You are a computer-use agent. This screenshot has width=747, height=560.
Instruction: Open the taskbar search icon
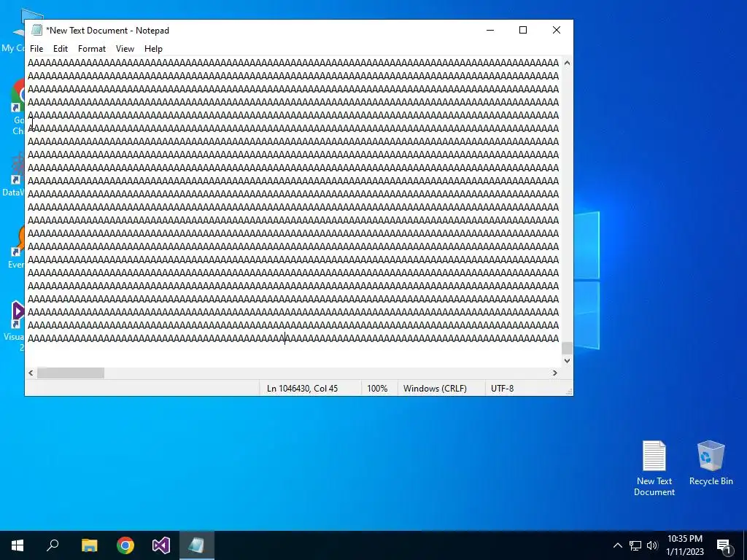click(53, 545)
